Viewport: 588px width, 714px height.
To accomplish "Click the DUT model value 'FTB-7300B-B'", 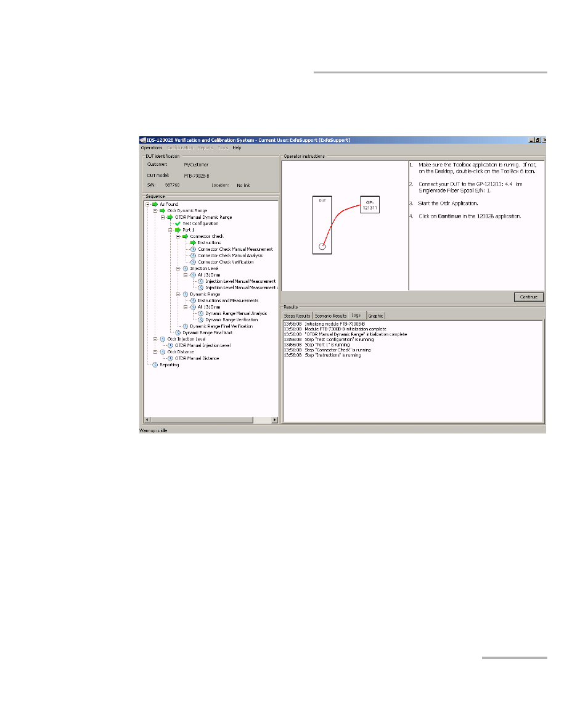I will click(197, 176).
